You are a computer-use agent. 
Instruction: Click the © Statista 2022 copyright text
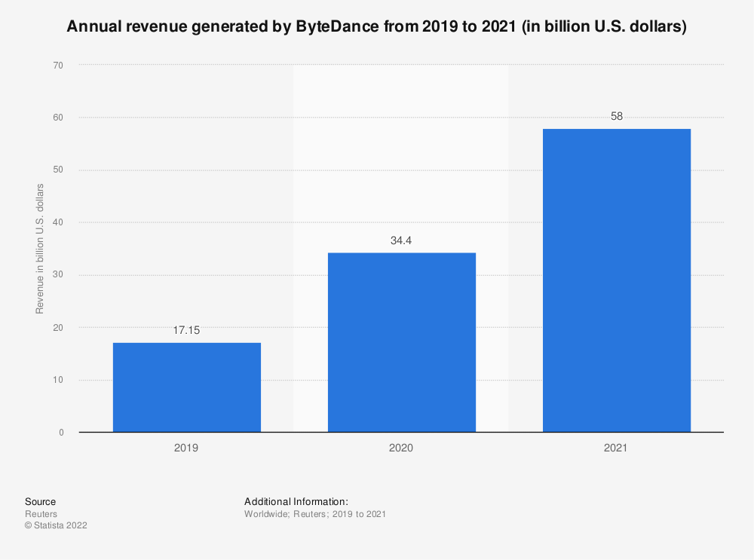point(56,526)
